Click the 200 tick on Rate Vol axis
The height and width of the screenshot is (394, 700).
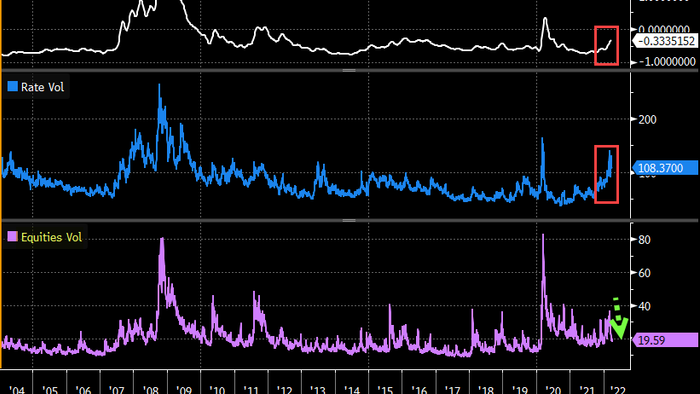(x=648, y=120)
